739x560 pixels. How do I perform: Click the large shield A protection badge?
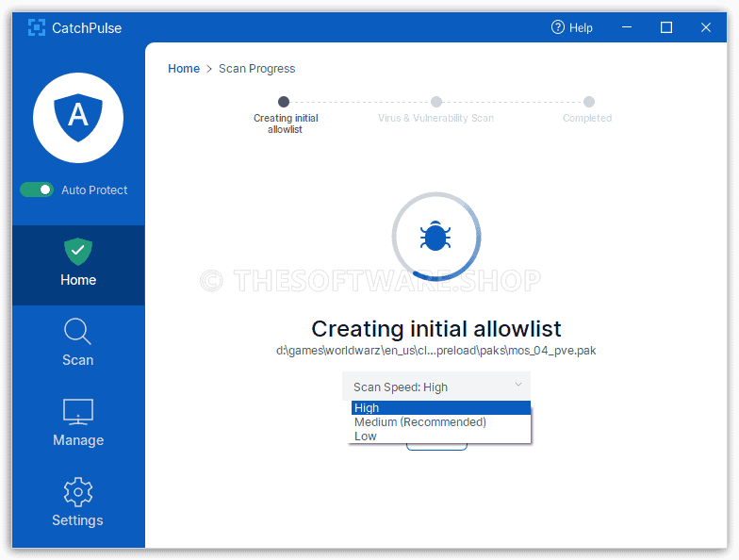point(78,118)
